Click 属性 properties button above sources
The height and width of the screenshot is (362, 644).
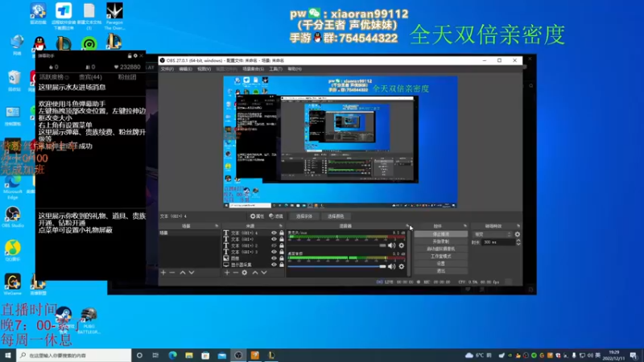point(257,216)
